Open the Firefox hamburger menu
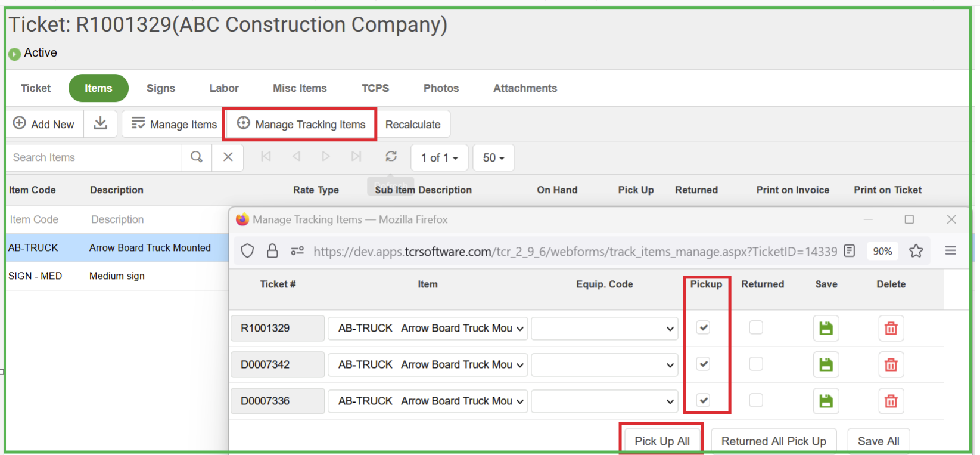This screenshot has width=980, height=455. coord(950,251)
